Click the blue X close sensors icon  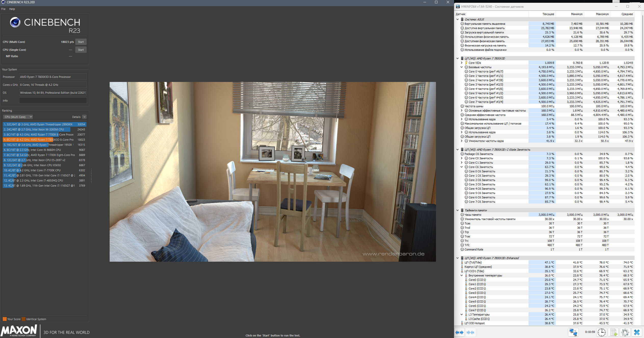point(637,332)
